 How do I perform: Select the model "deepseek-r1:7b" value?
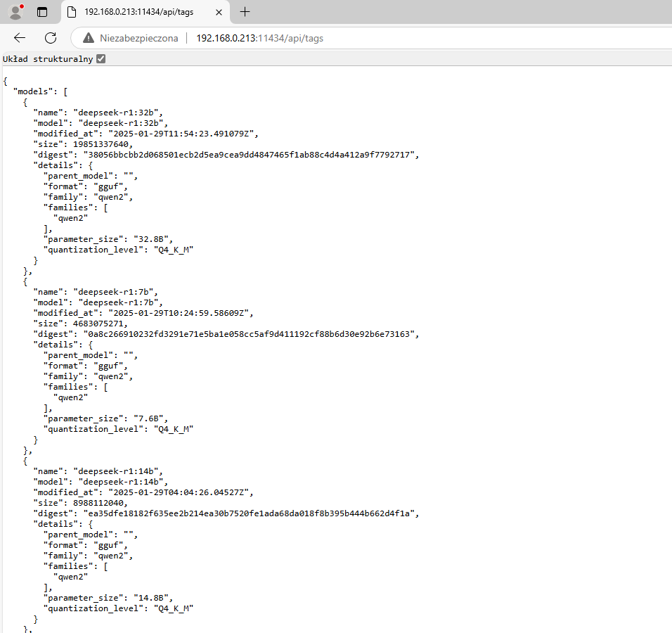coord(118,302)
